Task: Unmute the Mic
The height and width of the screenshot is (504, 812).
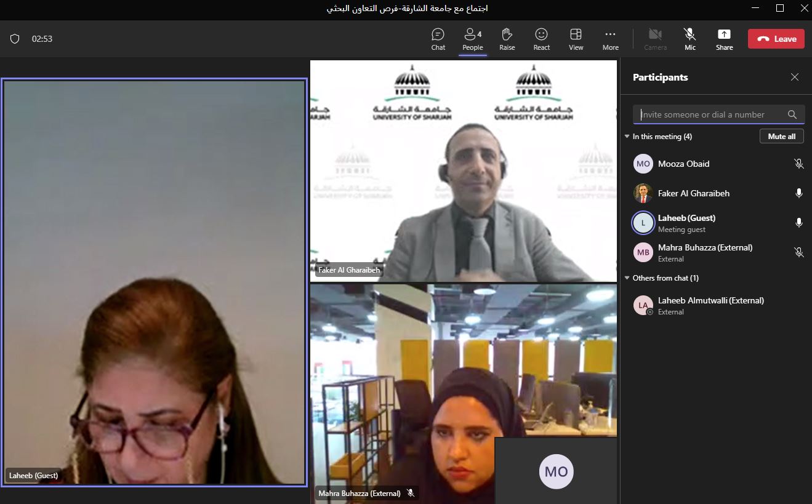Action: tap(689, 39)
